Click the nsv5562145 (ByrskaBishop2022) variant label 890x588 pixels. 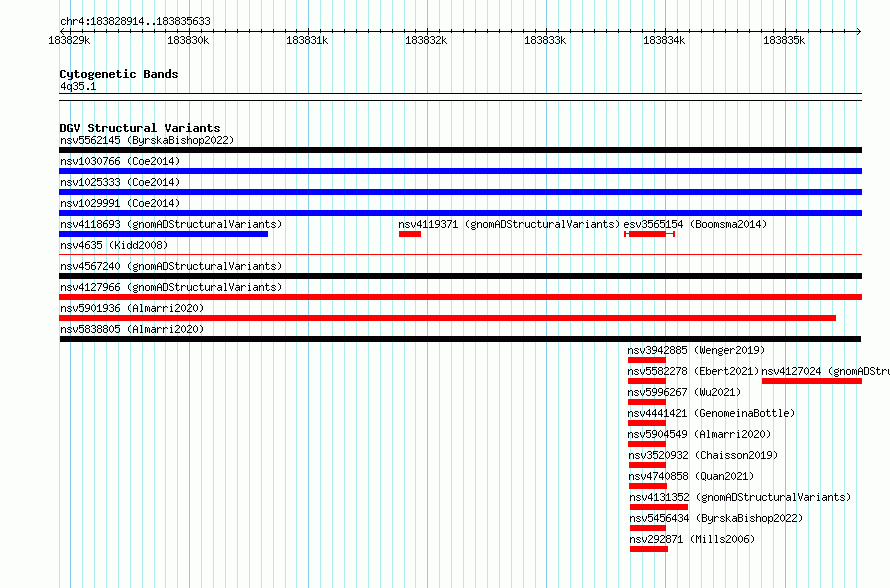(147, 140)
